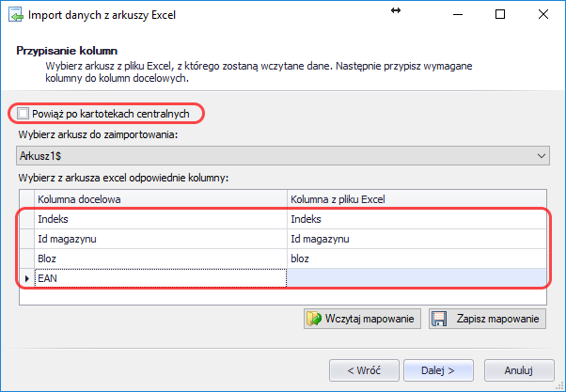Screen dimensions: 566x392
Task: Click the bloz Excel column cell
Action: [417, 258]
